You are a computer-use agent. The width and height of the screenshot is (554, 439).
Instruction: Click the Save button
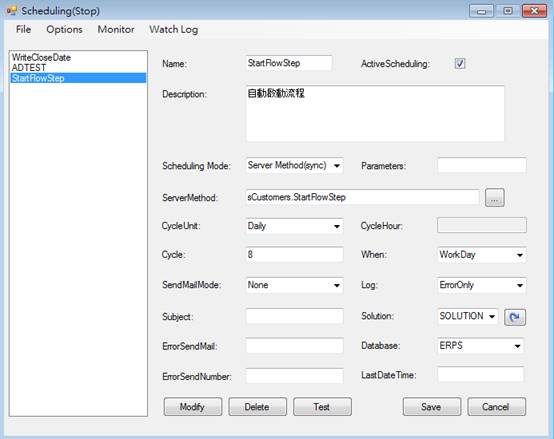coord(432,407)
